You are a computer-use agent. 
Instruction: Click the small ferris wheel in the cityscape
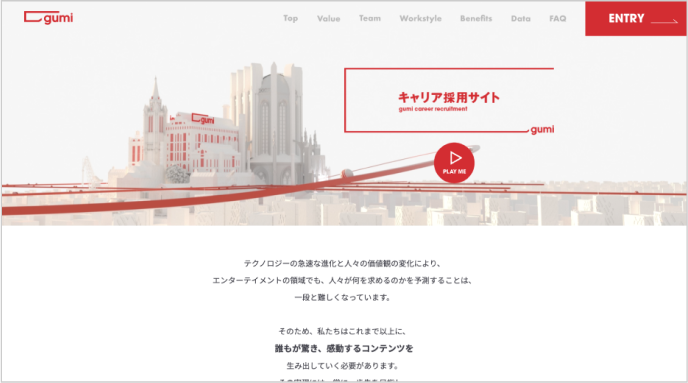coord(88,172)
